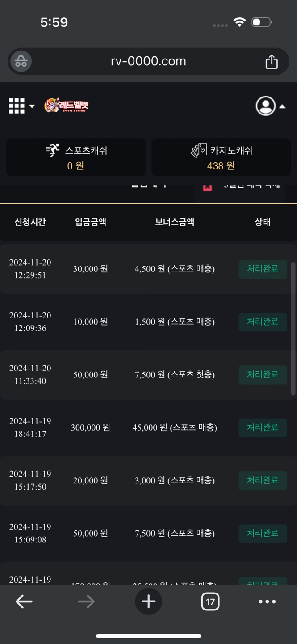Open the user profile icon
The width and height of the screenshot is (297, 644).
pos(265,106)
